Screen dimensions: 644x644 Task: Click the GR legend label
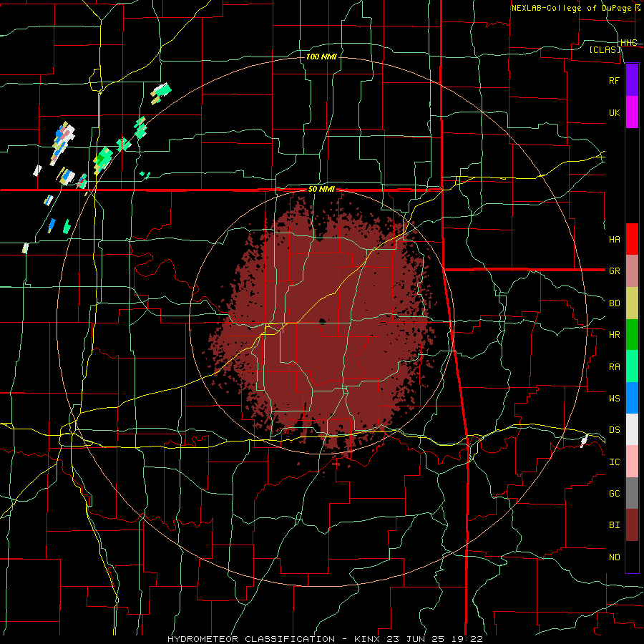[615, 271]
